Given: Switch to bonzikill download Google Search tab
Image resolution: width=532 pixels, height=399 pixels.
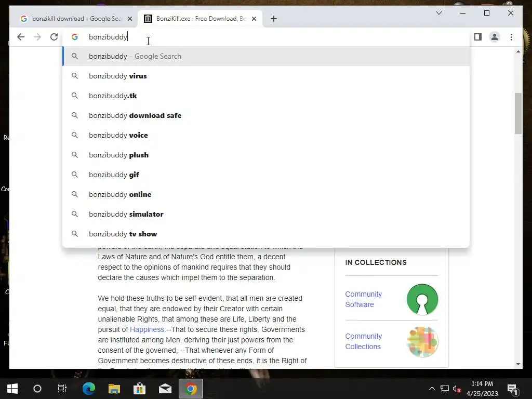Looking at the screenshot, I should [x=76, y=19].
